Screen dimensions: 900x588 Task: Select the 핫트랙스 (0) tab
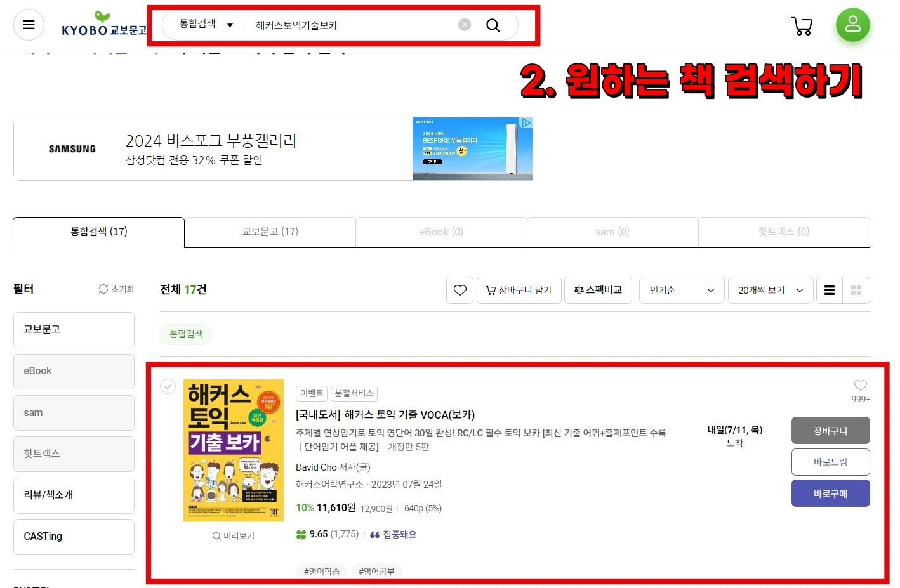(784, 232)
